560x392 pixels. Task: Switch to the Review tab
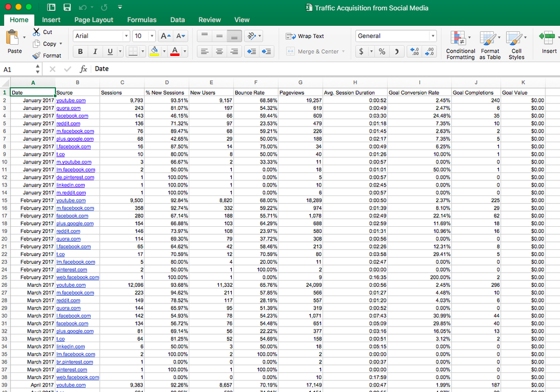[209, 20]
